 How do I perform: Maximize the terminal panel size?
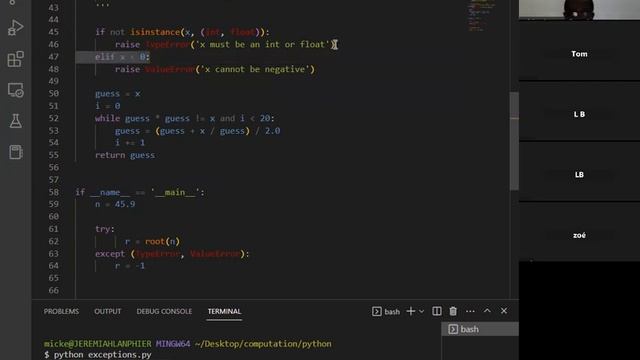tap(487, 311)
